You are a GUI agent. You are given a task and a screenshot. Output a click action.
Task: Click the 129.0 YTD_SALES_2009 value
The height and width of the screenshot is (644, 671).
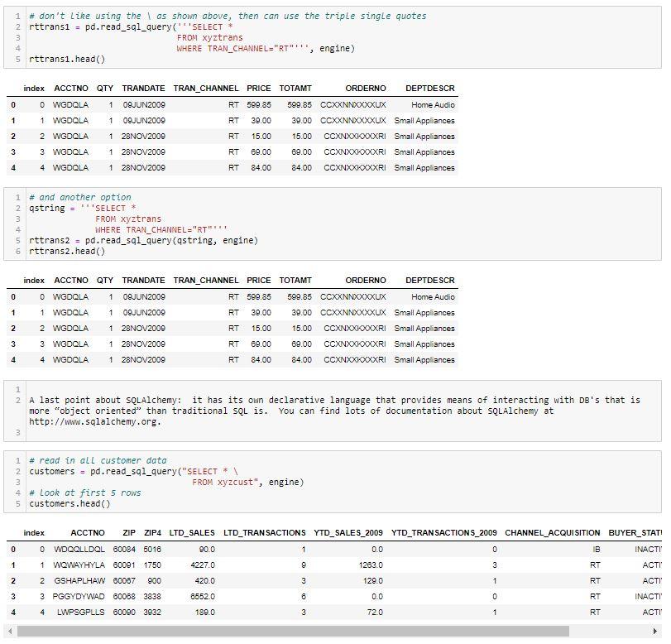coord(373,581)
